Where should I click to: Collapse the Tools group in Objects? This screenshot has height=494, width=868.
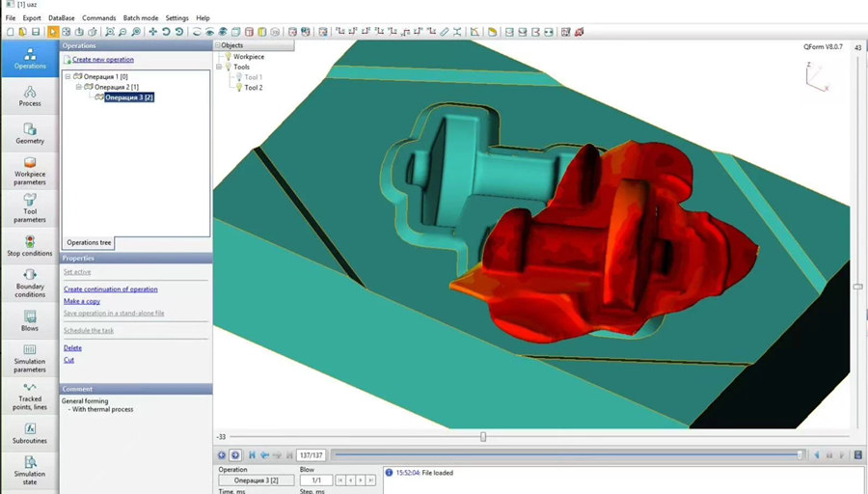pos(219,67)
